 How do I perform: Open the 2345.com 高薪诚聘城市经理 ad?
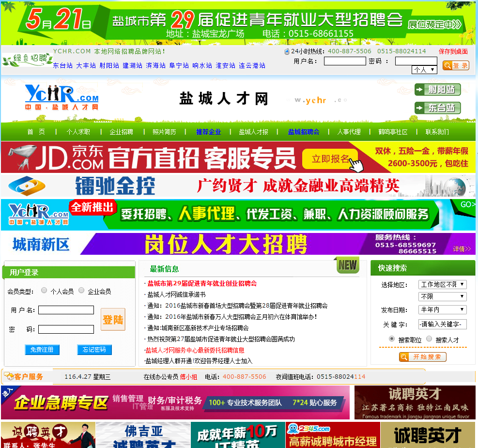[x=333, y=435]
